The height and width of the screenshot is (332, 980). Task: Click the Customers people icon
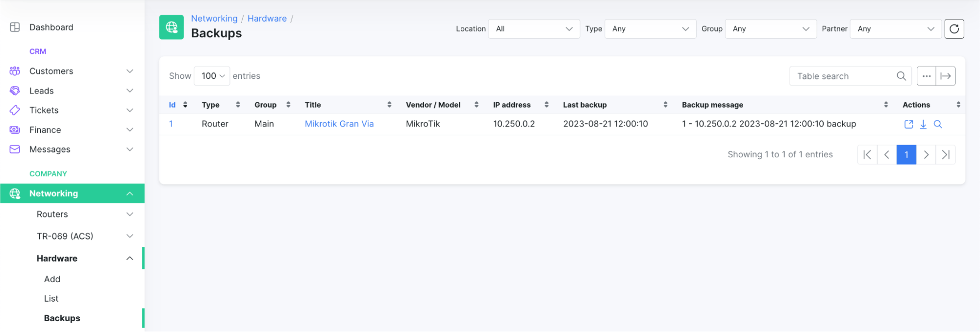(x=15, y=71)
